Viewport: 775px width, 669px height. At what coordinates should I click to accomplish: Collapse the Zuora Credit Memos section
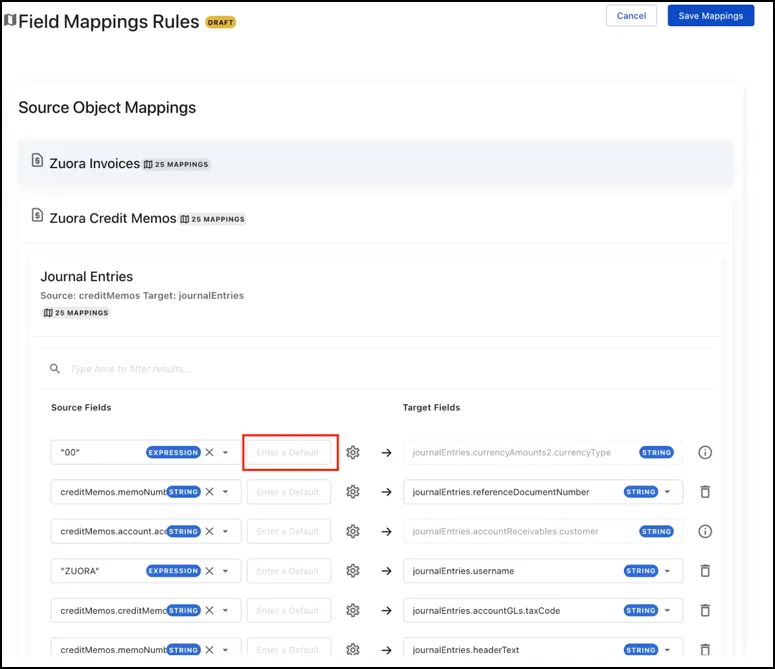(x=376, y=218)
